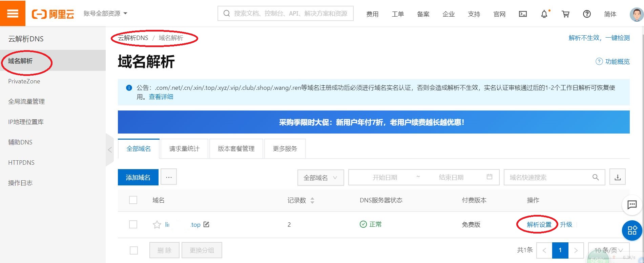Click the Alibaba Cloud logo
The height and width of the screenshot is (263, 644).
(53, 14)
